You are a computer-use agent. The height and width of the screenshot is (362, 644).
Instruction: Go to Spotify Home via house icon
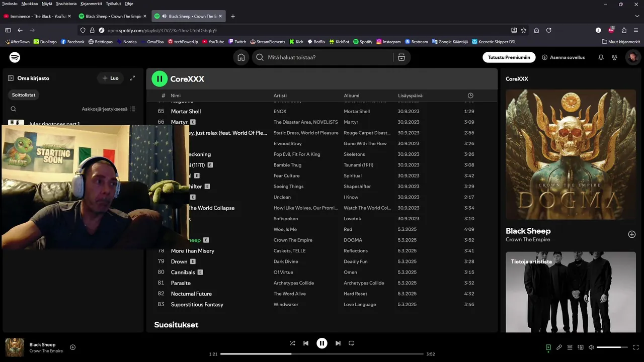pos(241,57)
